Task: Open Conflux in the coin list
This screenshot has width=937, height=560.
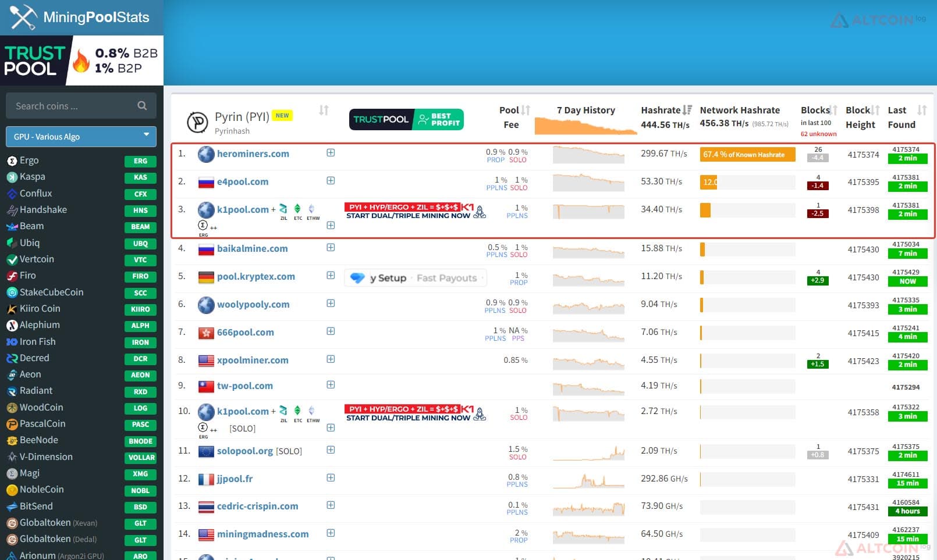Action: 36,193
